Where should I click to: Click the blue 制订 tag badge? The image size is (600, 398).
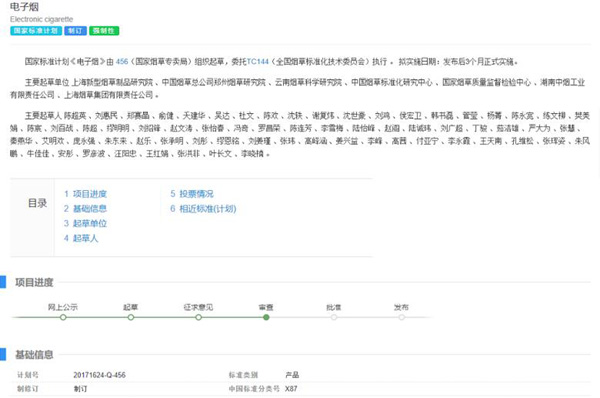click(75, 31)
